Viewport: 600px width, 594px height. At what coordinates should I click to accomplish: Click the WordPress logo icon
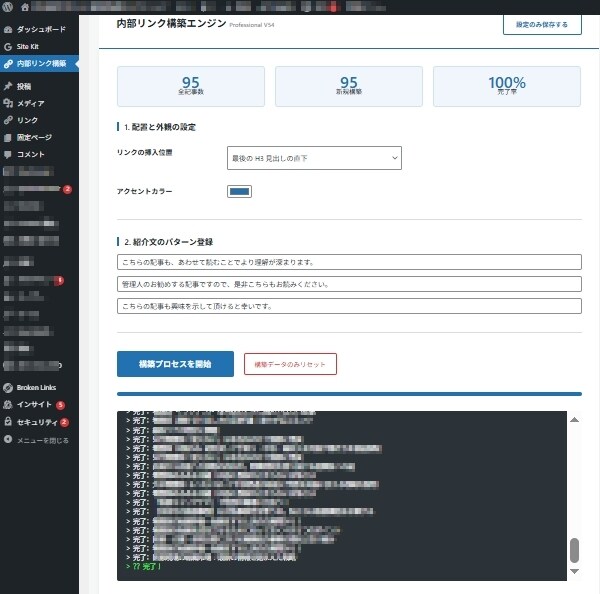[x=8, y=7]
